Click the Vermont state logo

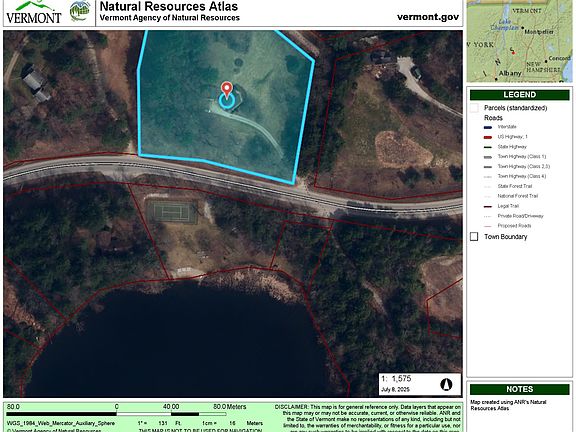(x=33, y=12)
